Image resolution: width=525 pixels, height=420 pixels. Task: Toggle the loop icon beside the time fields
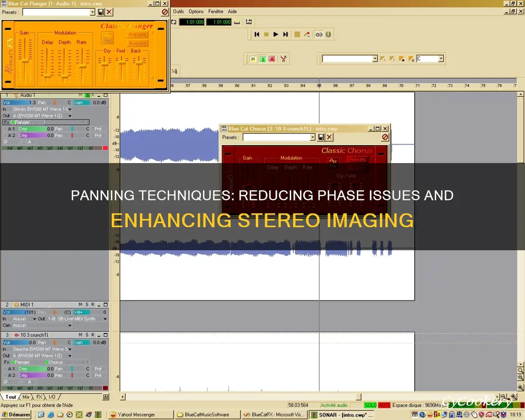coord(173,22)
